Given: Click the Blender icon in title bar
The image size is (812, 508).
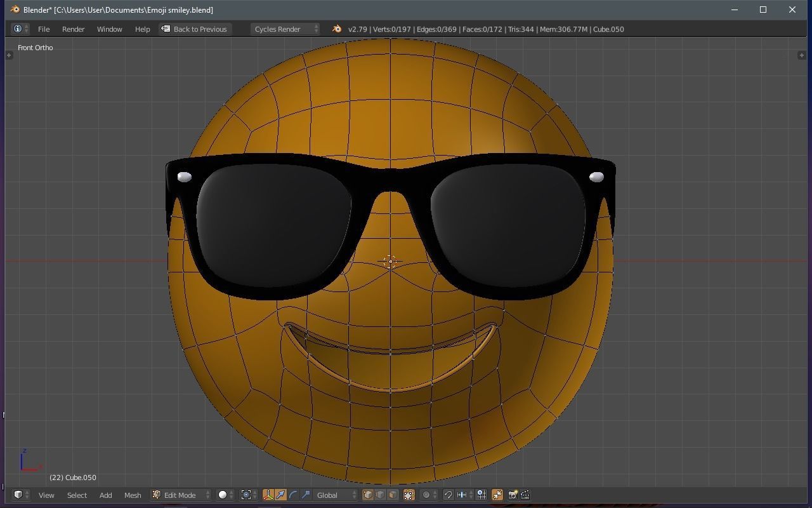Looking at the screenshot, I should [x=15, y=10].
